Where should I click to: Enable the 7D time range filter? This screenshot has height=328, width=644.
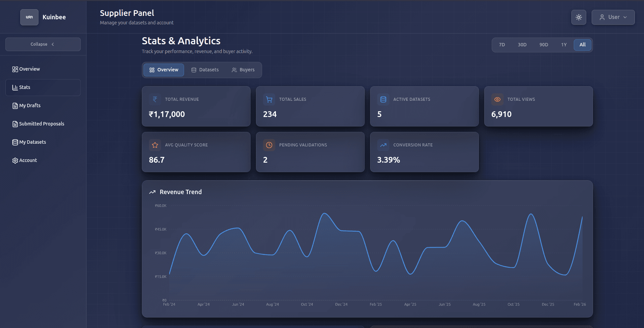[502, 45]
